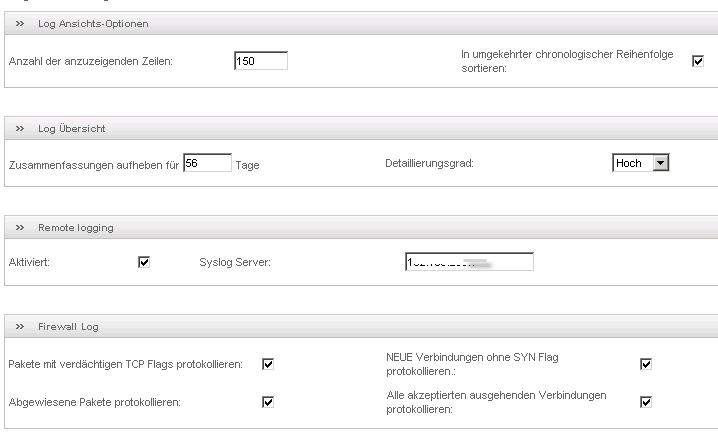Toggle NEUE Verbindungen ohne SYN Flag checkbox

click(x=646, y=364)
